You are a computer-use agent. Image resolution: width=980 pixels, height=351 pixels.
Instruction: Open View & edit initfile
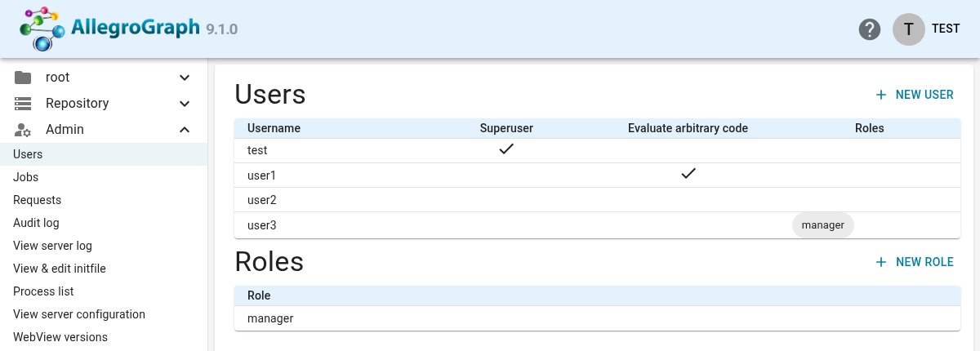pos(104,269)
